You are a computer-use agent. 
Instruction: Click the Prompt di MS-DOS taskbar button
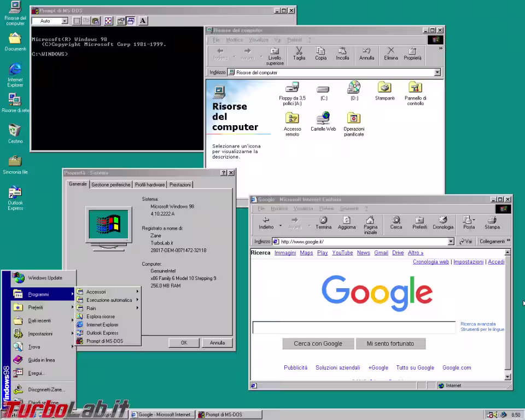[229, 415]
